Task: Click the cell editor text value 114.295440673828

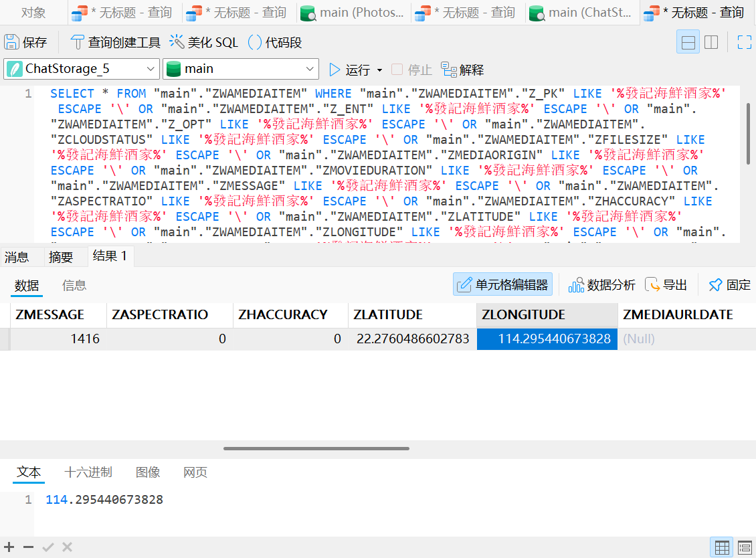Action: pos(104,500)
